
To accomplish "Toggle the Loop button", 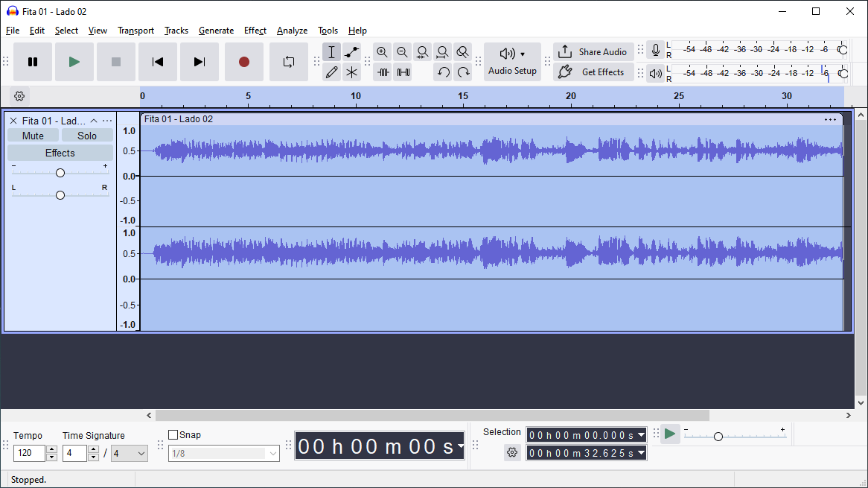I will tap(289, 62).
